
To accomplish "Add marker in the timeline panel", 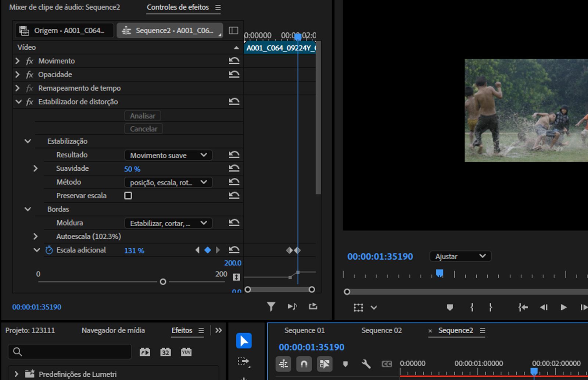I will point(345,364).
